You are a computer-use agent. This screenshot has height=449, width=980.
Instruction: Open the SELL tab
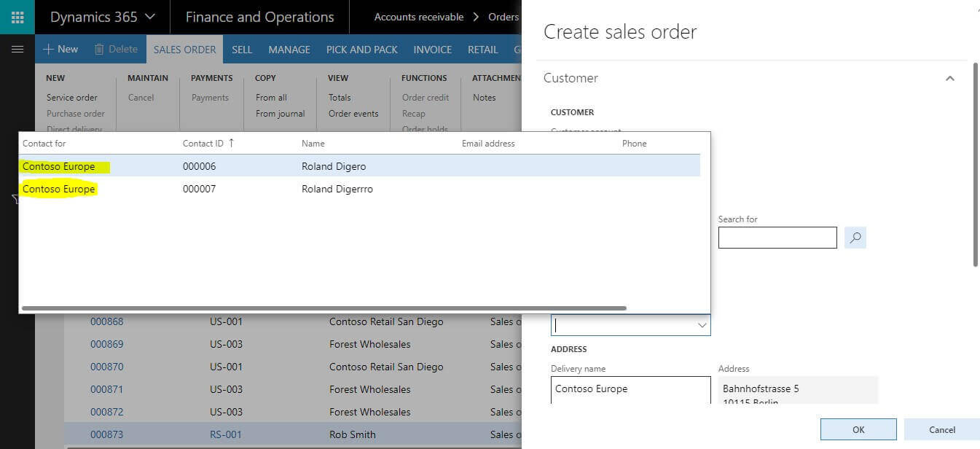pyautogui.click(x=242, y=50)
